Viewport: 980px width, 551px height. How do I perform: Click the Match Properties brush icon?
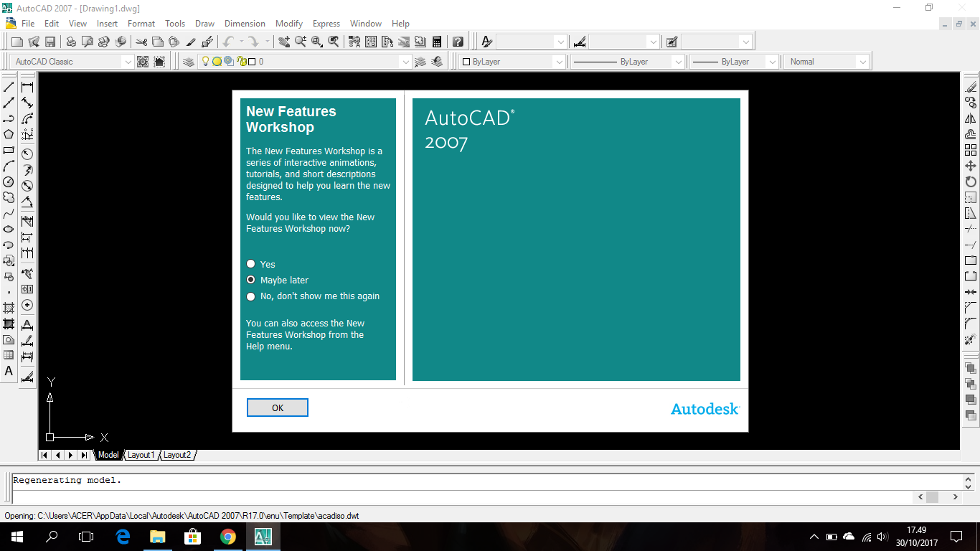coord(191,42)
